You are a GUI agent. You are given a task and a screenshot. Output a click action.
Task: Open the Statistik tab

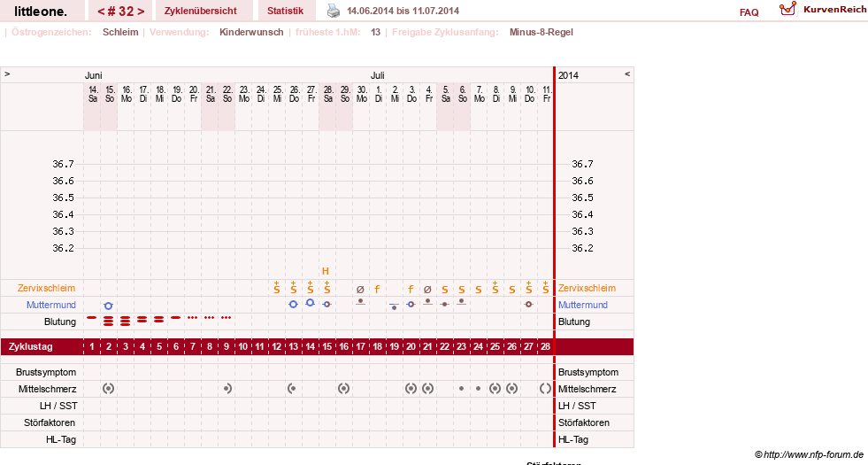[285, 11]
